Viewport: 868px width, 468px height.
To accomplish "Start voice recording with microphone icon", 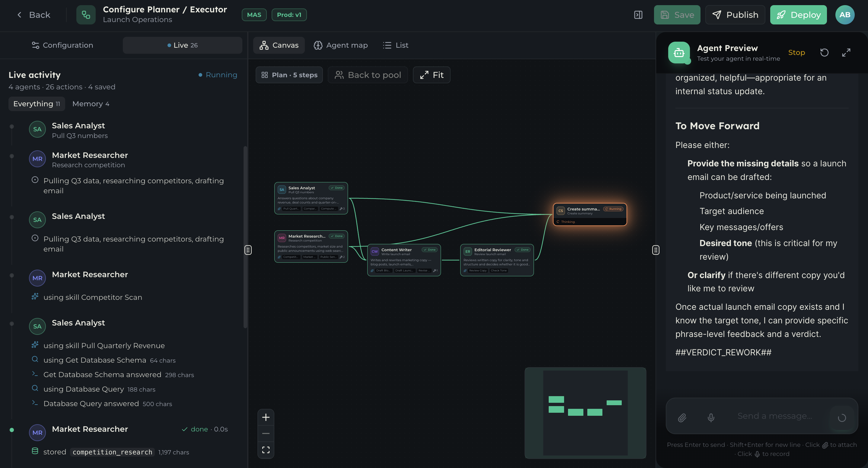I will tap(711, 418).
